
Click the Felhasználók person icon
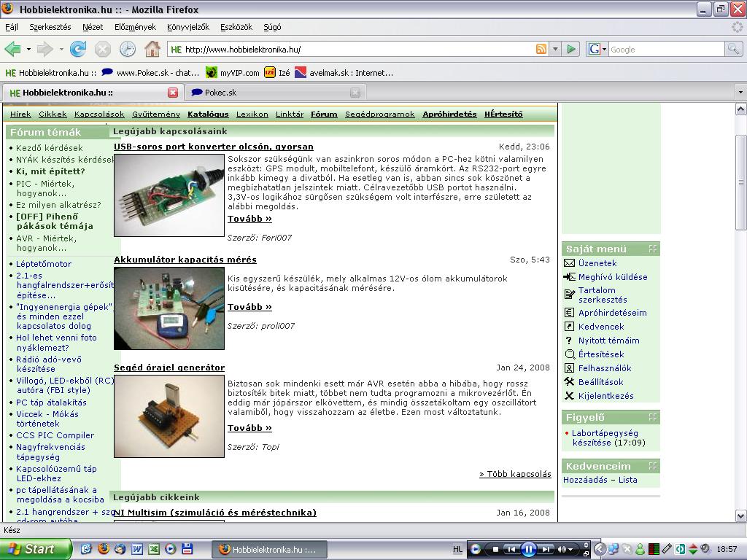coord(569,368)
